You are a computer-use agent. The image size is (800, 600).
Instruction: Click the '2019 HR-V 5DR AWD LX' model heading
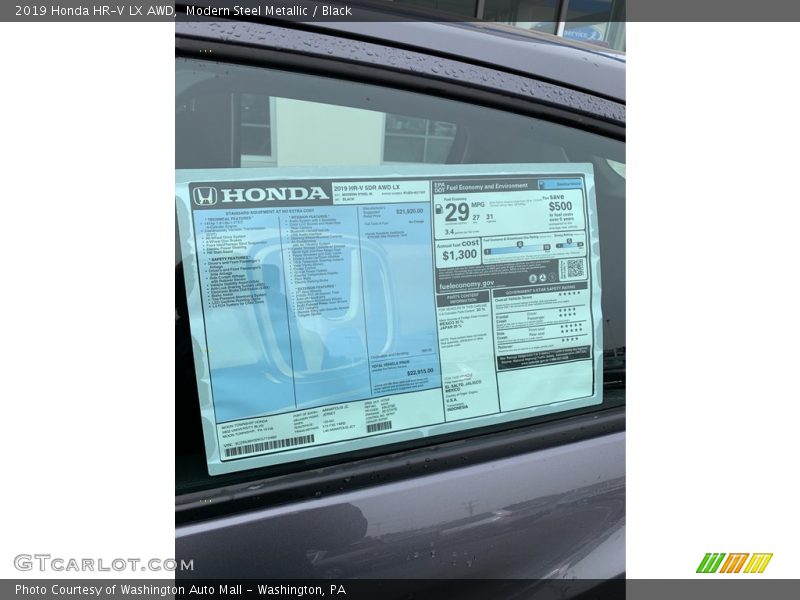(x=367, y=188)
